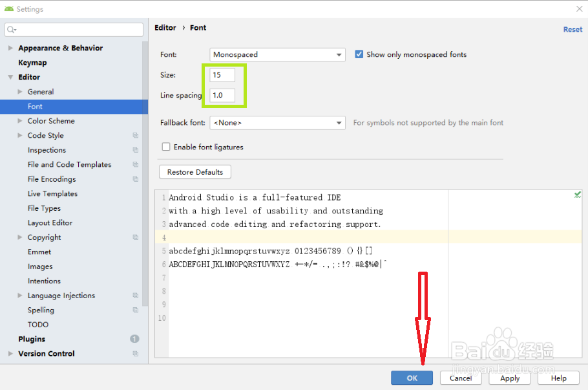Image resolution: width=588 pixels, height=390 pixels.
Task: Click the project-level icon beside Inspections
Action: pyautogui.click(x=136, y=150)
